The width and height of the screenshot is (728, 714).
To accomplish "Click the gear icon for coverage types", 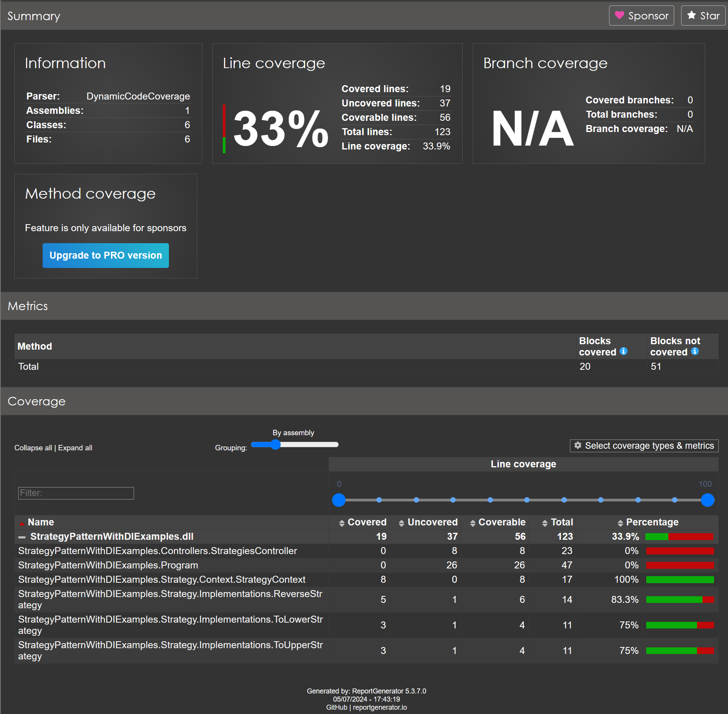I will point(578,446).
